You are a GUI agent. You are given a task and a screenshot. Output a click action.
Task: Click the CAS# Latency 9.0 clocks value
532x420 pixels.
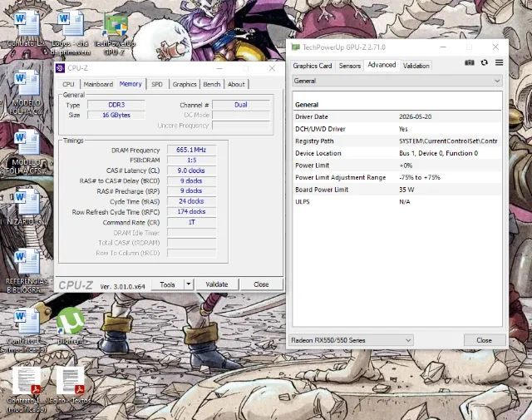click(x=192, y=170)
